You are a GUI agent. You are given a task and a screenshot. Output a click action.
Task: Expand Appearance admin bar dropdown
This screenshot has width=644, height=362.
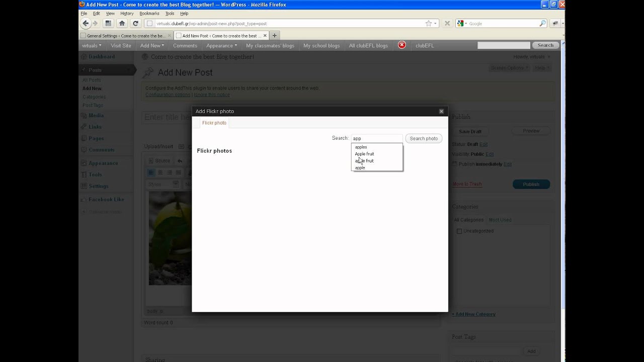pos(221,45)
